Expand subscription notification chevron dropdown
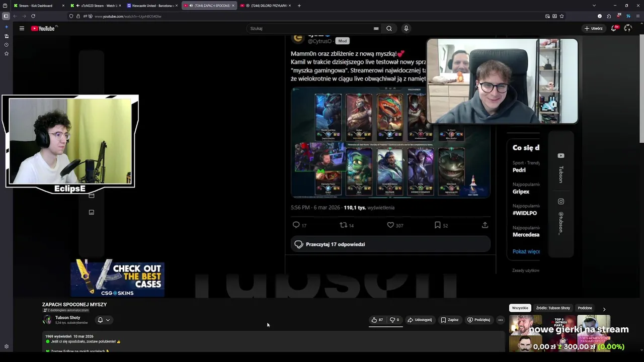Screen dimensions: 644x362 click(108, 320)
